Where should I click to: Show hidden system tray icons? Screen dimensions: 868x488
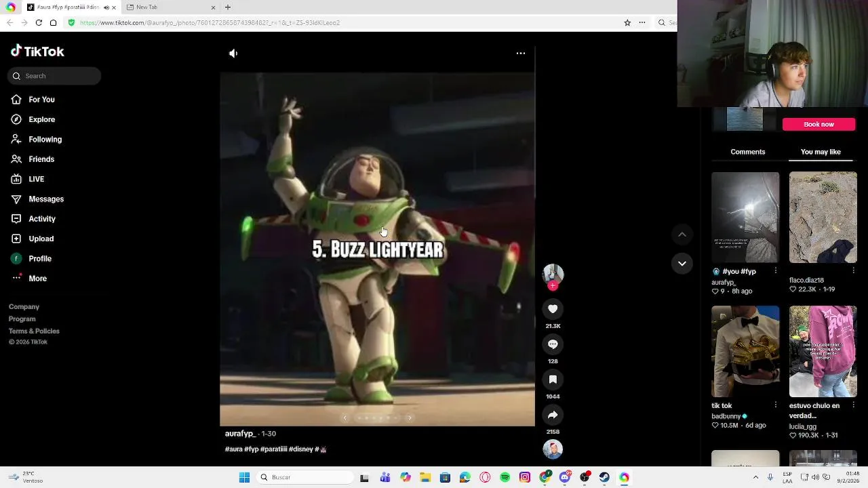755,477
